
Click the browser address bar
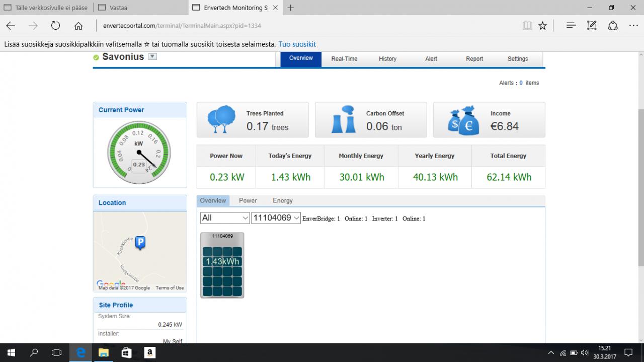(307, 26)
